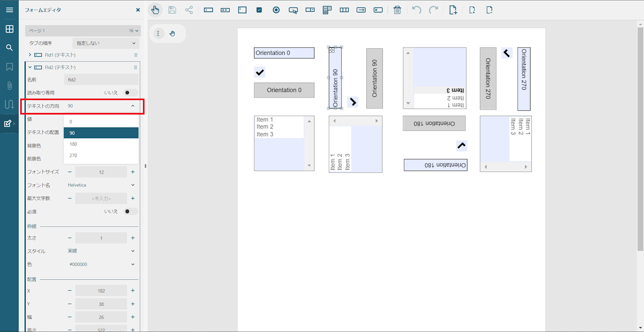Add a text field with the toolbar icon
This screenshot has width=644, height=332.
pos(208,10)
